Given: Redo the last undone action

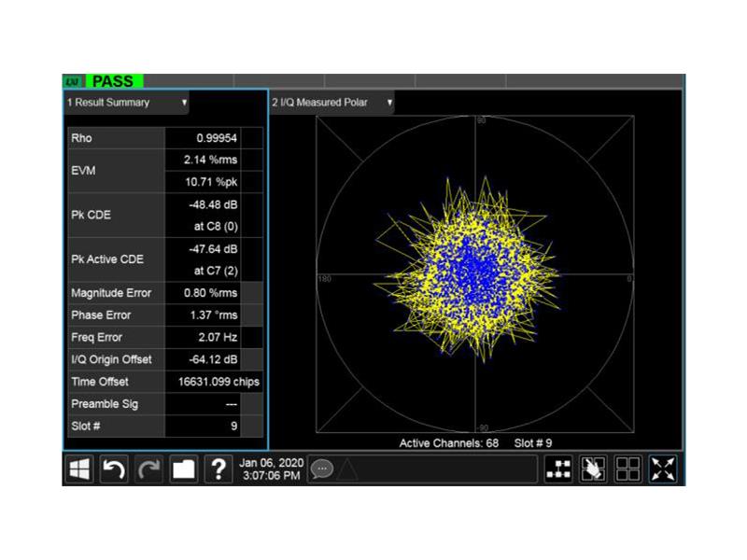Looking at the screenshot, I should pos(148,469).
